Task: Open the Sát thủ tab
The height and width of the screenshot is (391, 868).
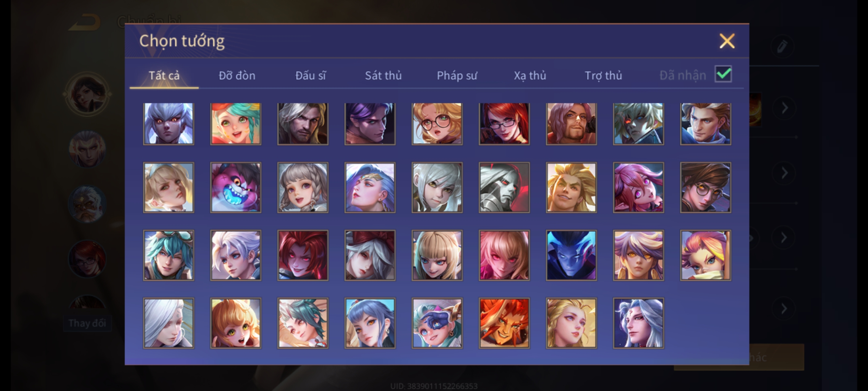Action: (383, 75)
